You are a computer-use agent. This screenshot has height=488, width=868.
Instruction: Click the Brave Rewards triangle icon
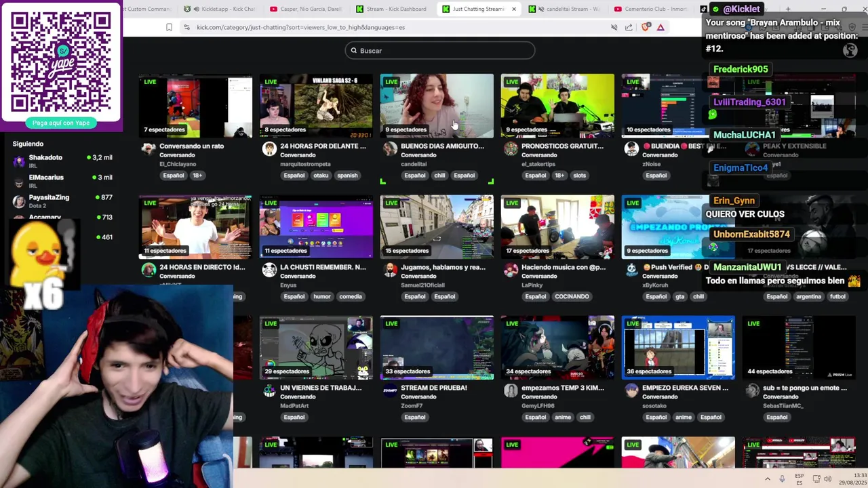[x=660, y=27]
